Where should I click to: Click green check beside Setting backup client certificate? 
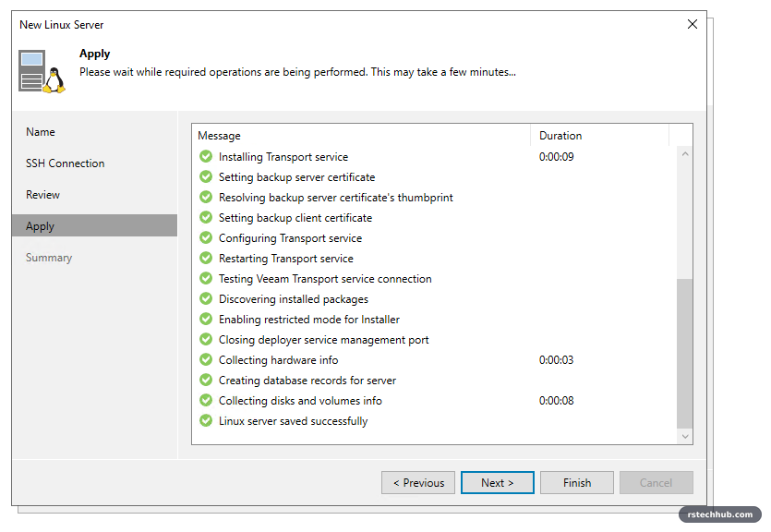pos(206,217)
